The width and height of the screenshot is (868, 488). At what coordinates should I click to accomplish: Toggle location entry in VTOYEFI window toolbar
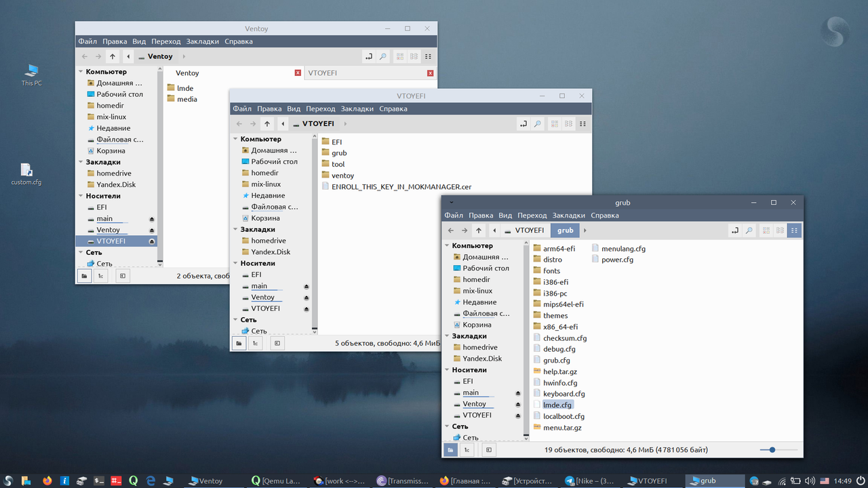tap(523, 124)
